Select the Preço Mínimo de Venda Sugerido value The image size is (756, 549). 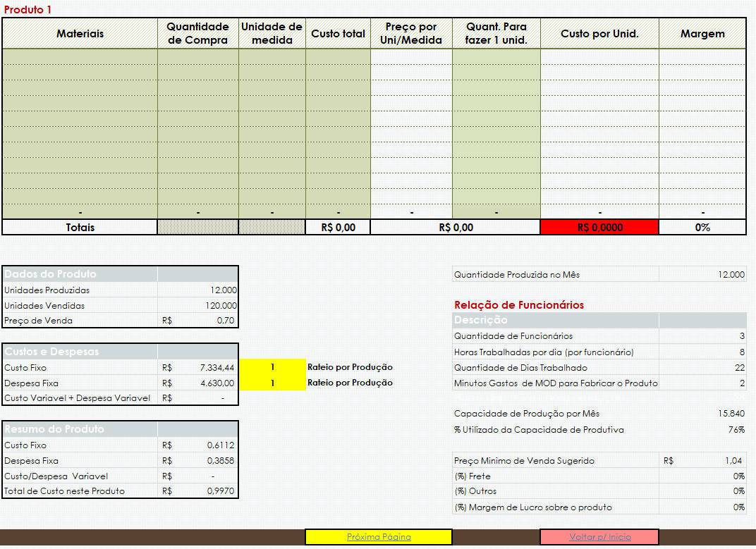tap(702, 461)
